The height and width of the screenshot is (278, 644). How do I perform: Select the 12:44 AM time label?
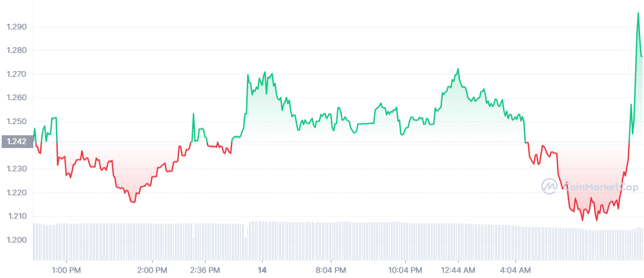click(458, 270)
